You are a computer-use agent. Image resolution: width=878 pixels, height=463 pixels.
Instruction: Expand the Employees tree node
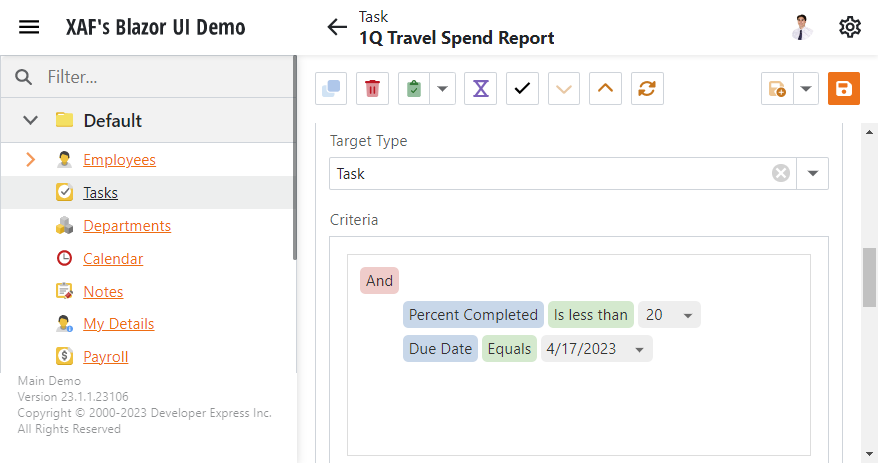pyautogui.click(x=30, y=160)
